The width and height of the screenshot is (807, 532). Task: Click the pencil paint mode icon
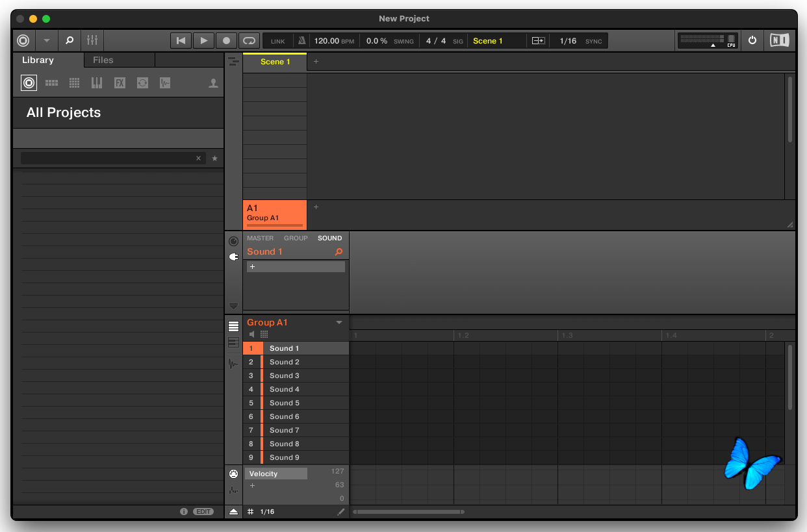pos(341,512)
